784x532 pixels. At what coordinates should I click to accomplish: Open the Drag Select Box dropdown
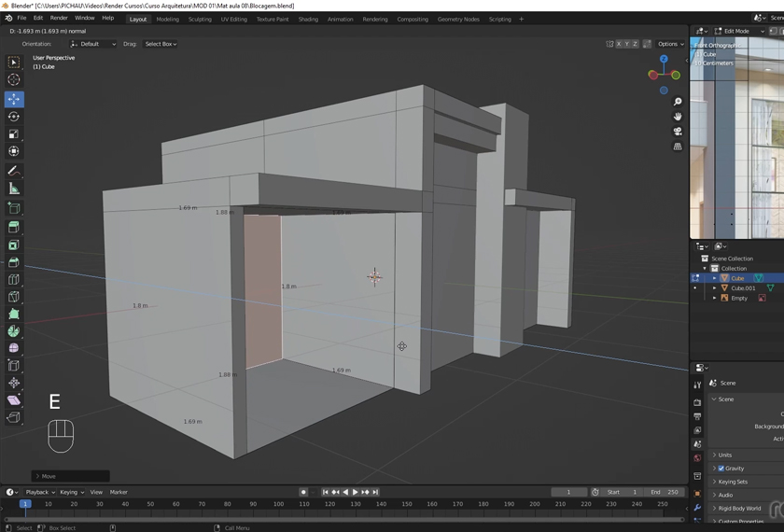(161, 44)
